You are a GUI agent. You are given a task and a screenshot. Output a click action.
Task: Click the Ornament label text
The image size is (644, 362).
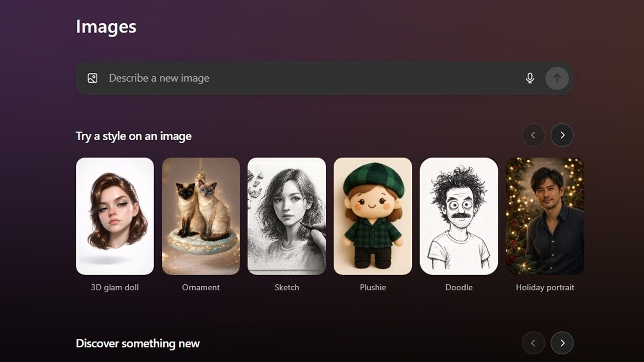201,287
